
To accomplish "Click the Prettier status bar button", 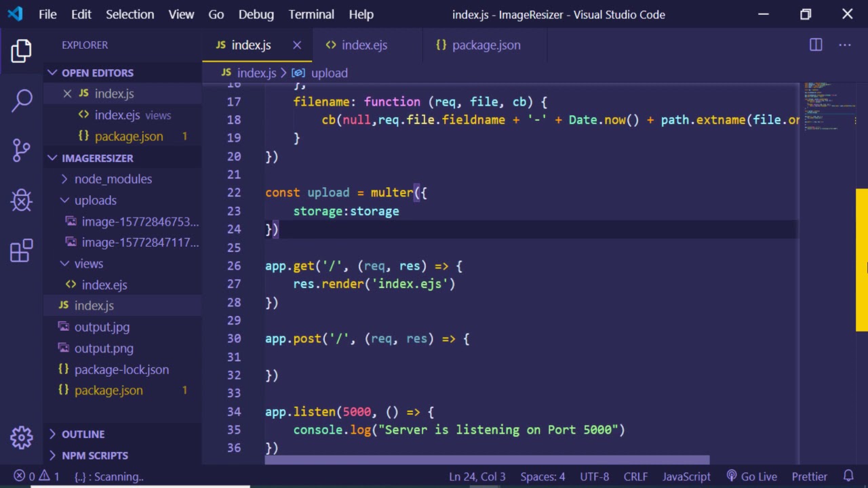I will [809, 476].
